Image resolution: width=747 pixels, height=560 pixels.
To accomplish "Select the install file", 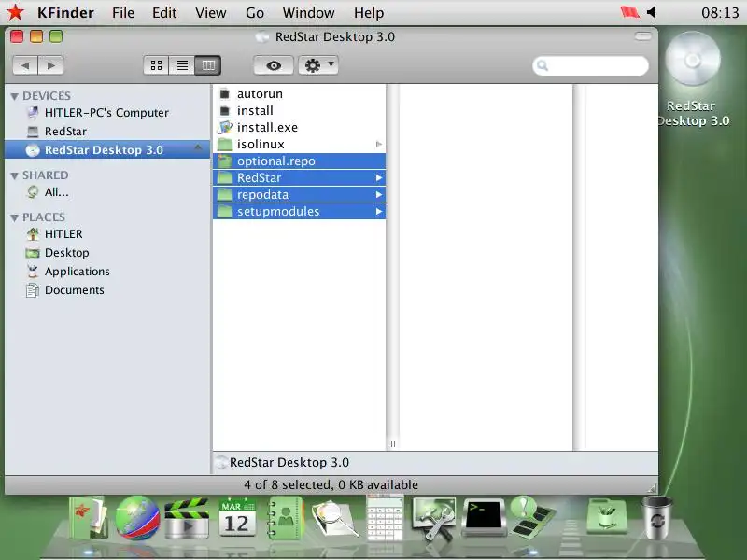I will pos(299,110).
